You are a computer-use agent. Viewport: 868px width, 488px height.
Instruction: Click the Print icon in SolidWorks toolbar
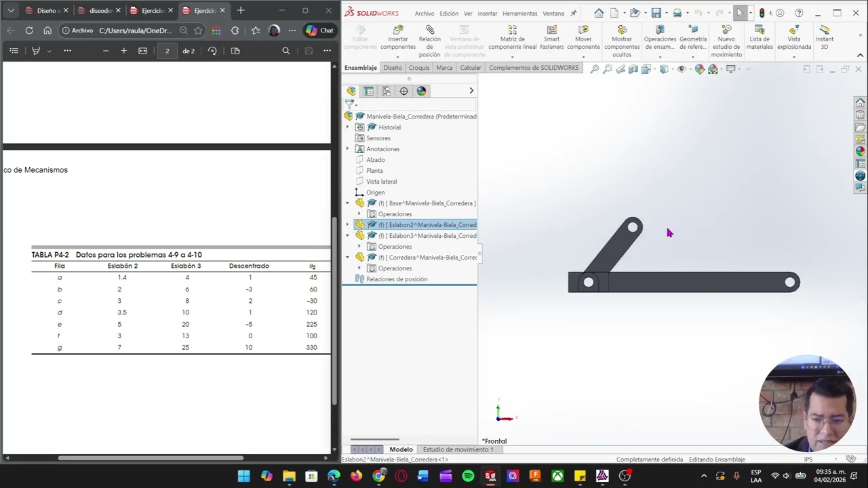click(x=677, y=13)
